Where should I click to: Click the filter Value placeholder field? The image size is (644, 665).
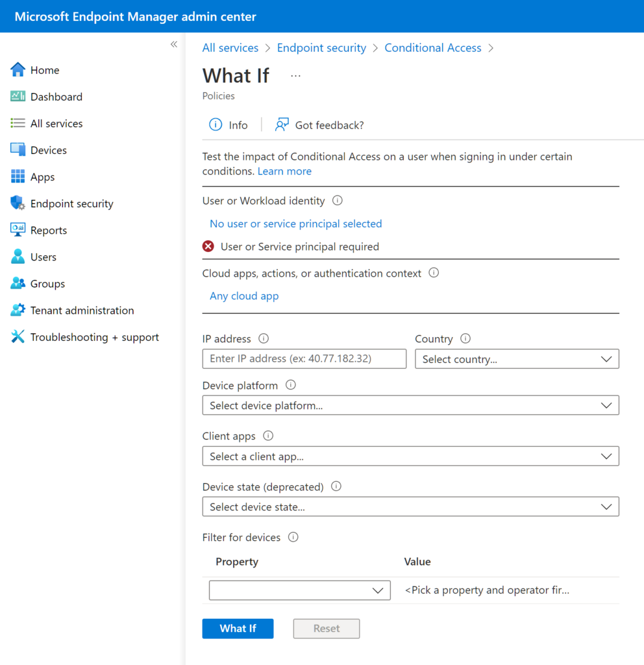pyautogui.click(x=487, y=590)
